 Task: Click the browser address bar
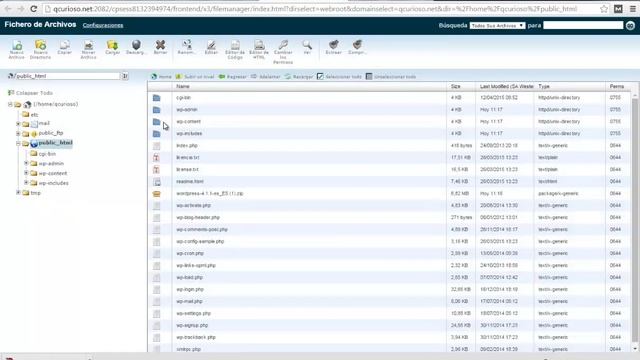pyautogui.click(x=320, y=9)
